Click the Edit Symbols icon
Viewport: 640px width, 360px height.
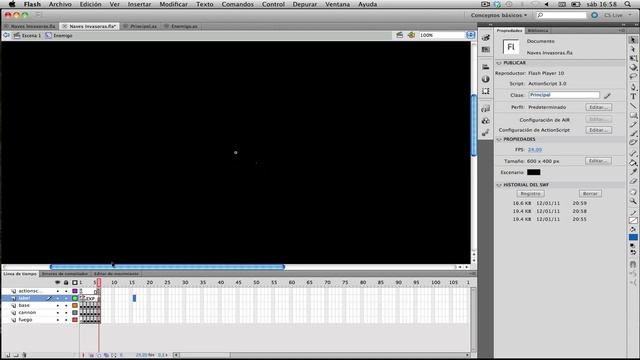tap(411, 35)
